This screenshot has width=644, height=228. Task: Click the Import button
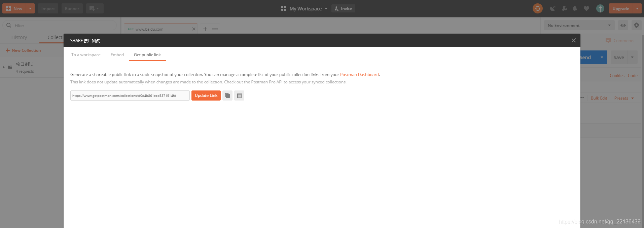(x=48, y=8)
